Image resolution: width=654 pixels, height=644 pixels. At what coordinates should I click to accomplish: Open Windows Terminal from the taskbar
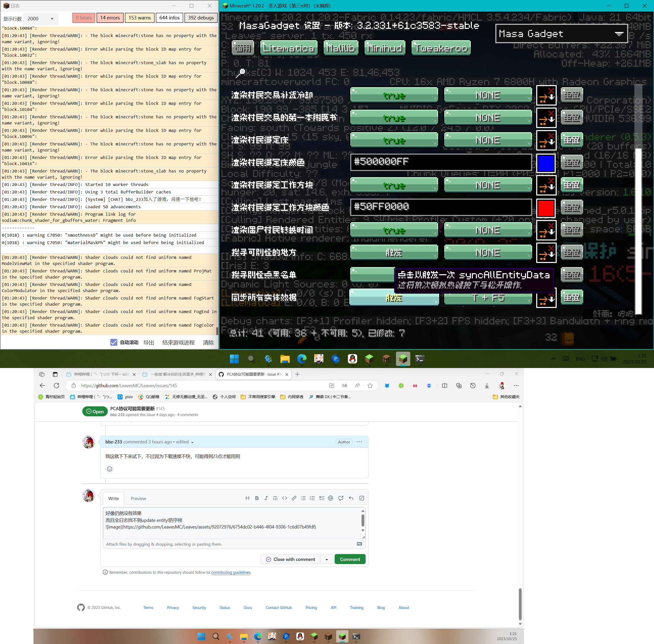coord(420,359)
